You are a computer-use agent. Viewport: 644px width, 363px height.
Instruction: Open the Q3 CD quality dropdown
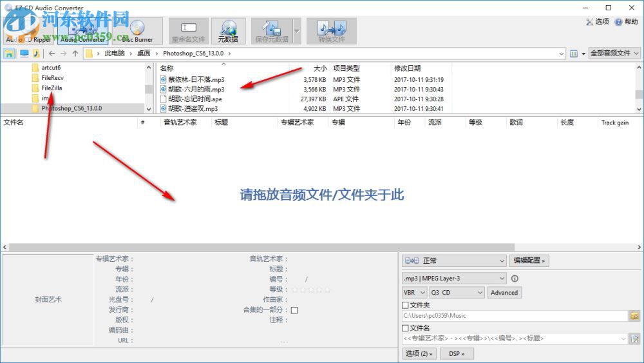click(x=457, y=293)
